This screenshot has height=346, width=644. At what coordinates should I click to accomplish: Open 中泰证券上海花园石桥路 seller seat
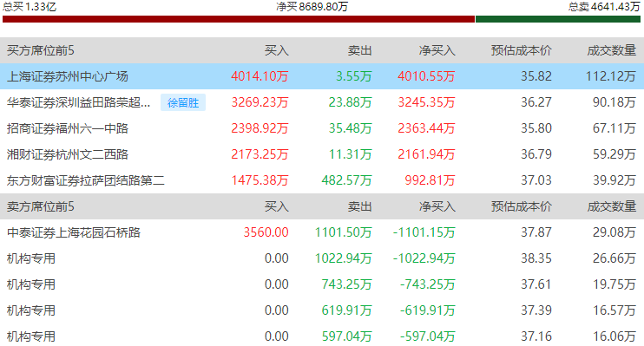(74, 232)
